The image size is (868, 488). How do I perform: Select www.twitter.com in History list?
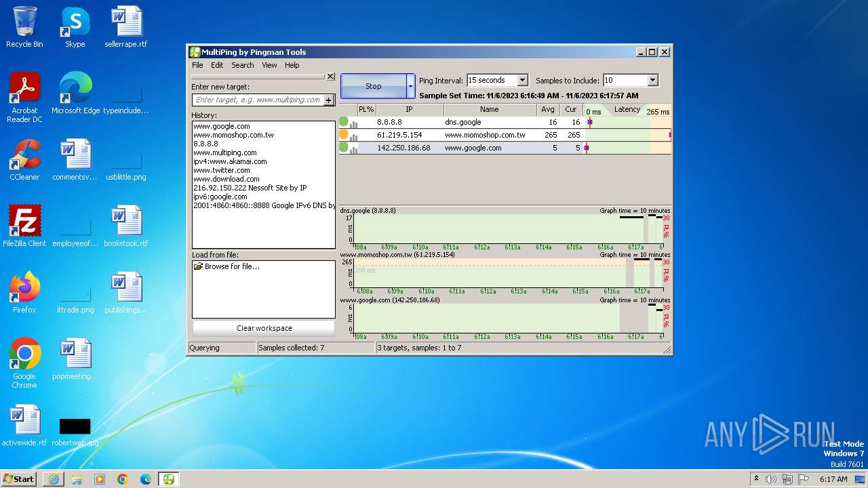pos(222,170)
